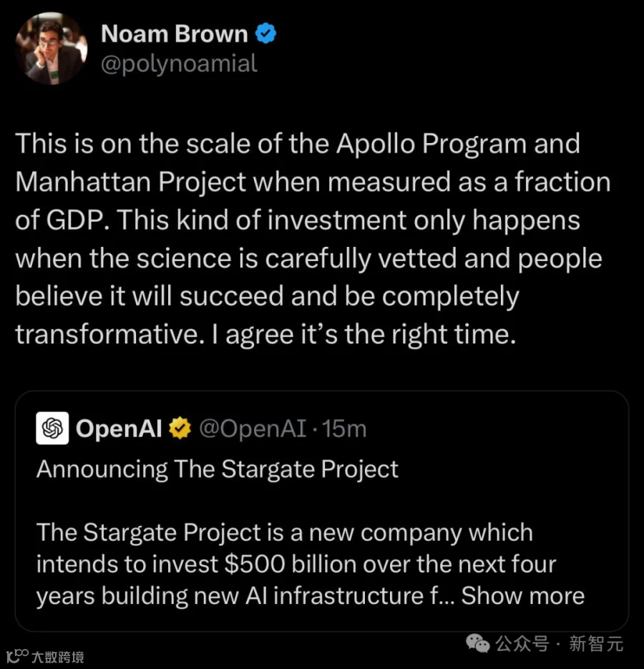Expand quoted tweet with Show more
This screenshot has width=644, height=669.
click(x=523, y=595)
